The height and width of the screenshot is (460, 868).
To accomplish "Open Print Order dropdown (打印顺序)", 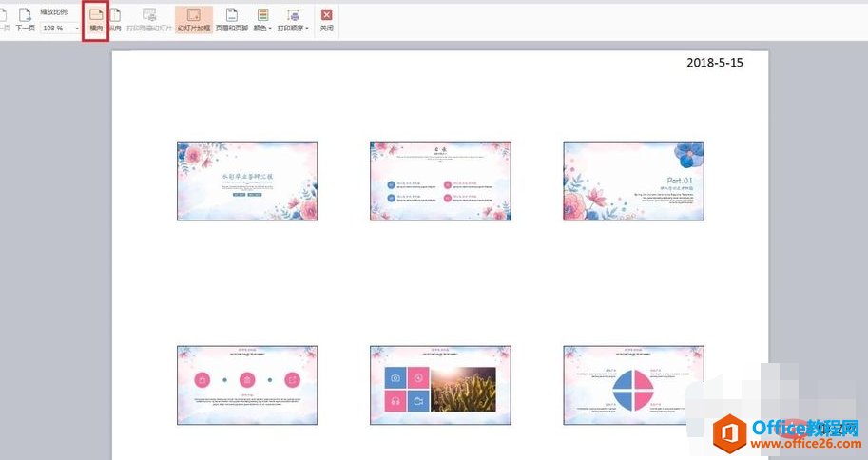I will tap(293, 20).
